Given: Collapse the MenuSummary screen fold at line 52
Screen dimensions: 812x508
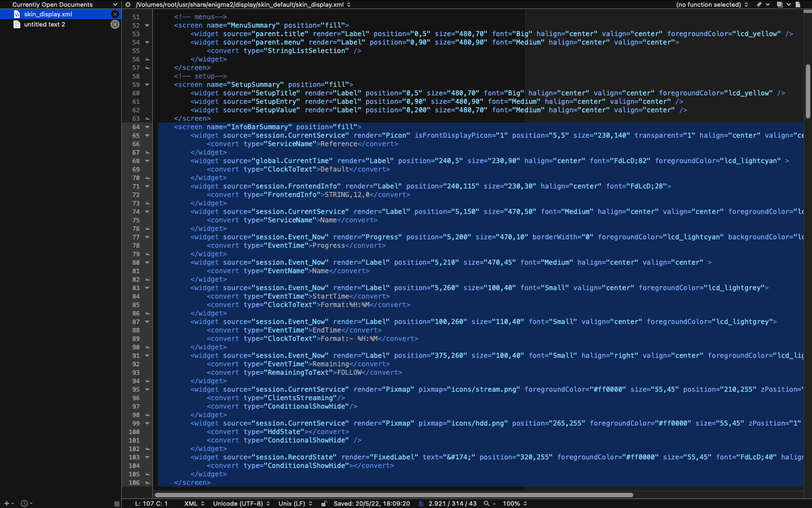Looking at the screenshot, I should pos(147,25).
